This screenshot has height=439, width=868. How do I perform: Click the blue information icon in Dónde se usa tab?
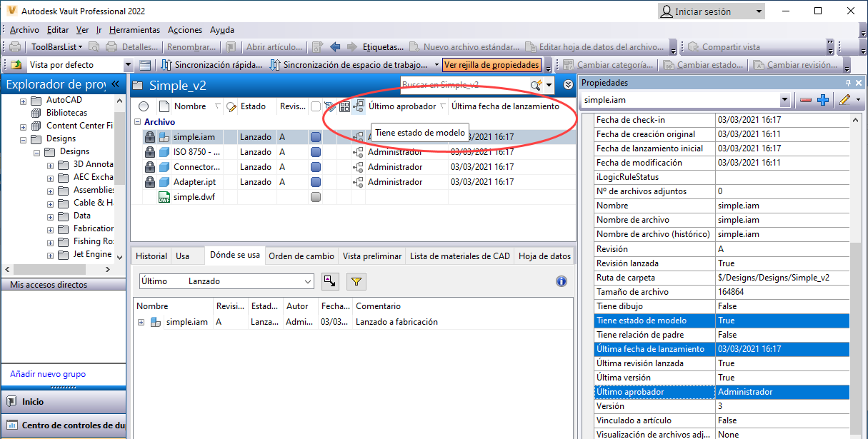click(562, 281)
